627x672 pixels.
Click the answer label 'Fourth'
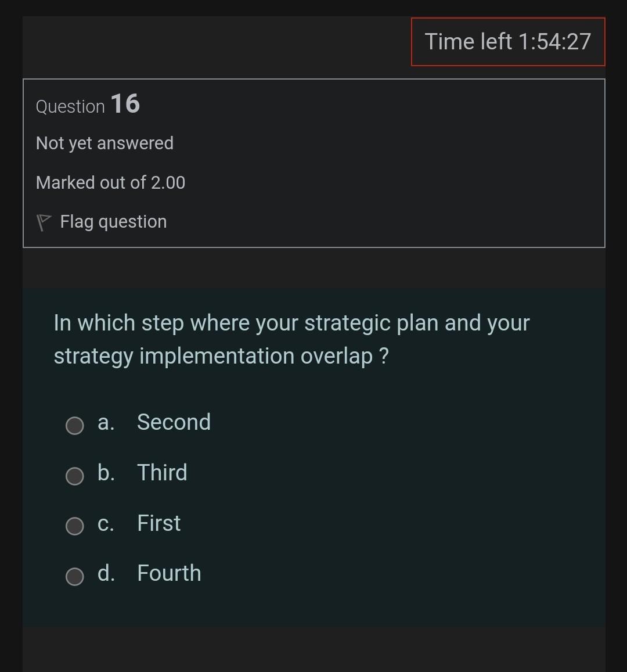pyautogui.click(x=168, y=574)
